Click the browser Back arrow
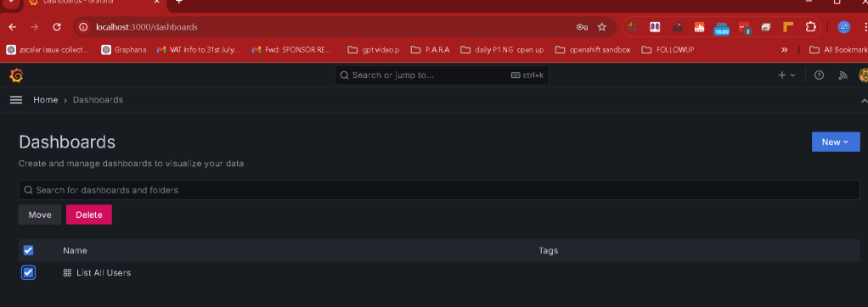This screenshot has height=307, width=868. [x=12, y=26]
